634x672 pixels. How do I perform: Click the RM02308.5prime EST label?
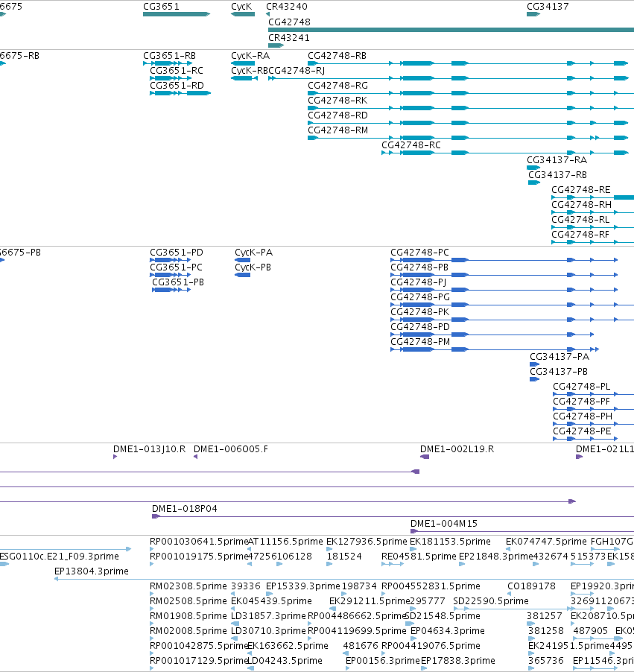[188, 586]
